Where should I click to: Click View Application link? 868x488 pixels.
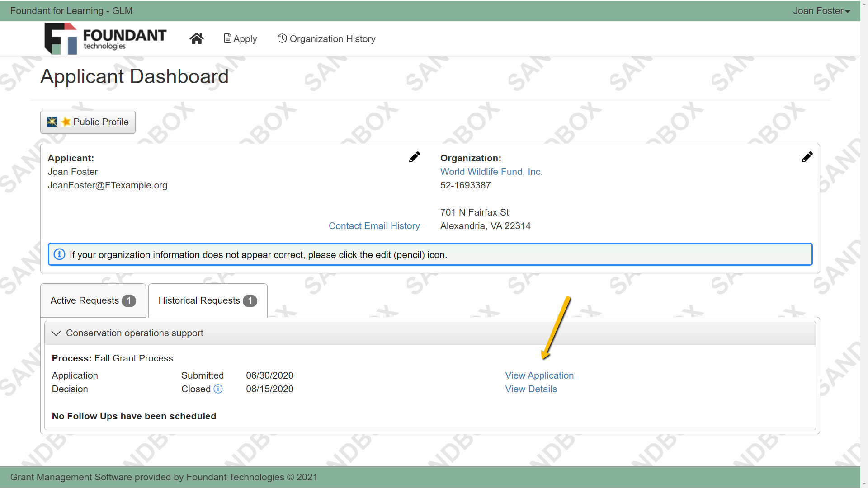tap(539, 375)
